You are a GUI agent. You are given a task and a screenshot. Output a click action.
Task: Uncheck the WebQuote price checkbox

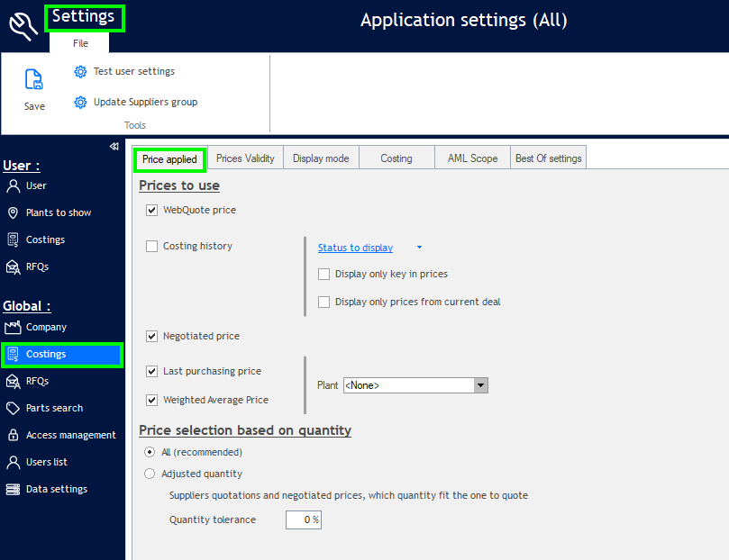[151, 210]
